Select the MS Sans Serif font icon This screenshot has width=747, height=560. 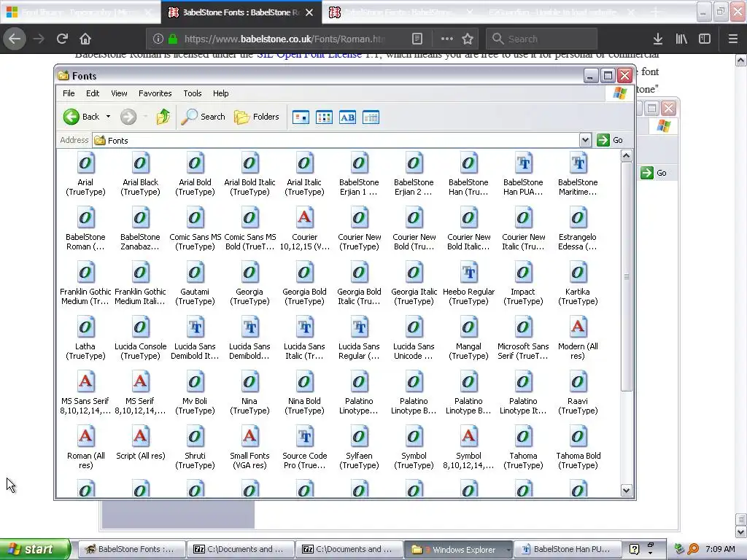[x=85, y=382]
